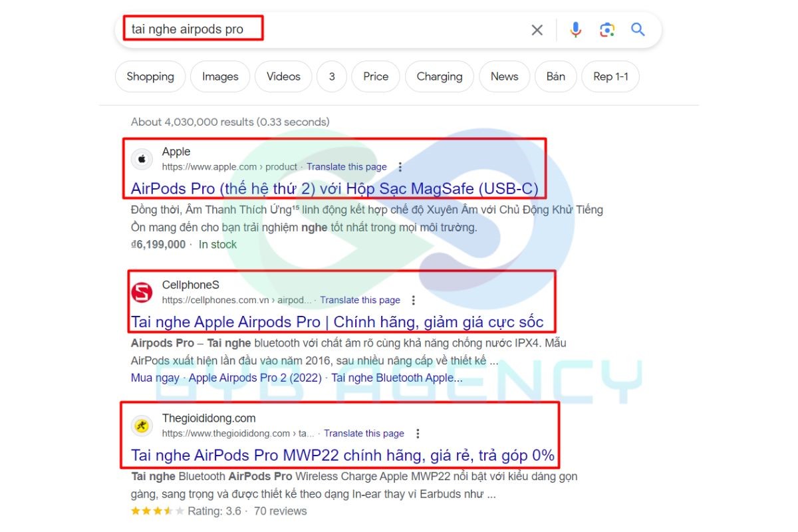Open the 'Mua ngay' sitelink
Viewport: 798px width, 532px height.
[155, 378]
